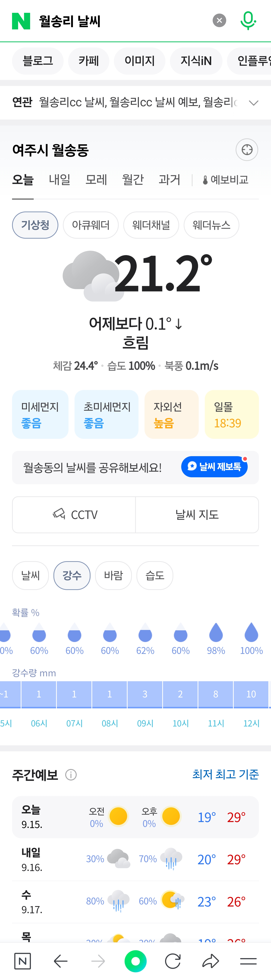The height and width of the screenshot is (980, 271).
Task: Tap the green Naver N logo
Action: 21,21
